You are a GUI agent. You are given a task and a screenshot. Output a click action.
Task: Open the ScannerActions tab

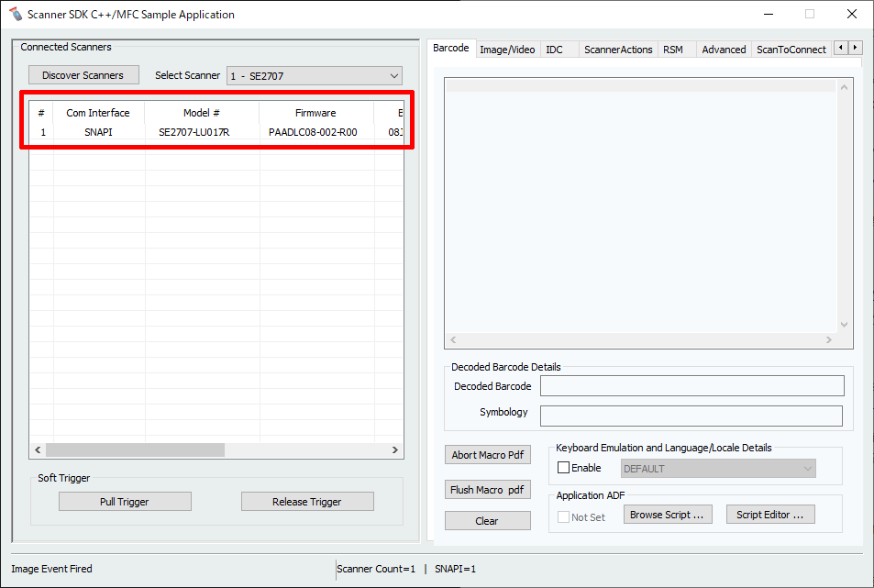pyautogui.click(x=618, y=50)
